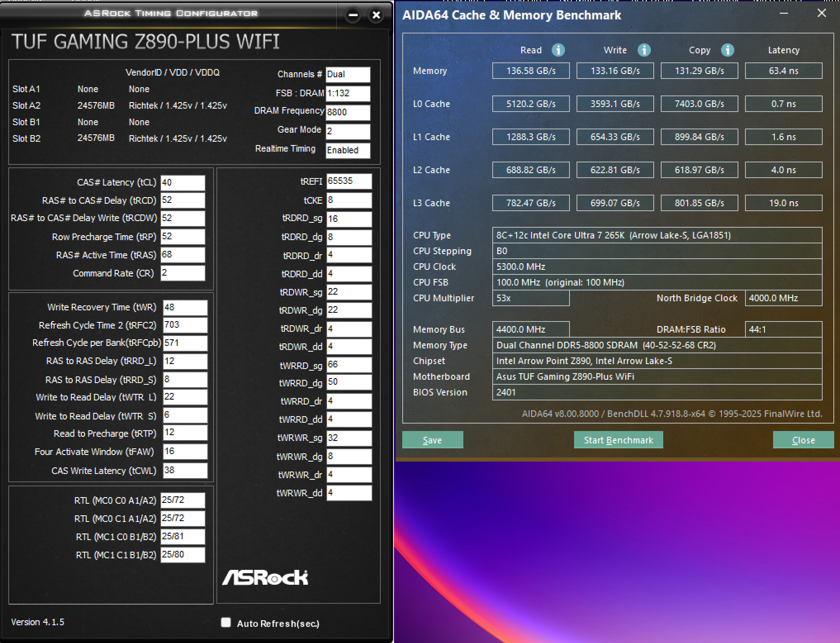Click the Write info icon

pyautogui.click(x=644, y=50)
